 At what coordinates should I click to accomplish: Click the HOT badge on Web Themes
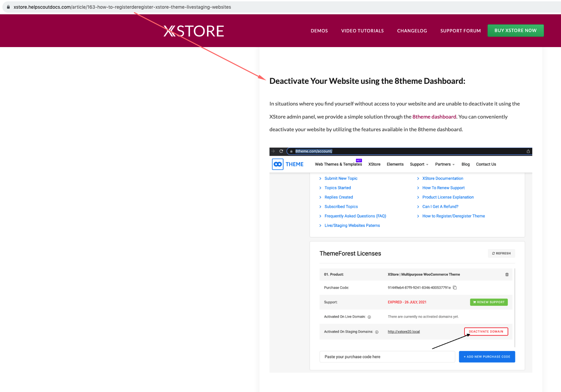359,161
